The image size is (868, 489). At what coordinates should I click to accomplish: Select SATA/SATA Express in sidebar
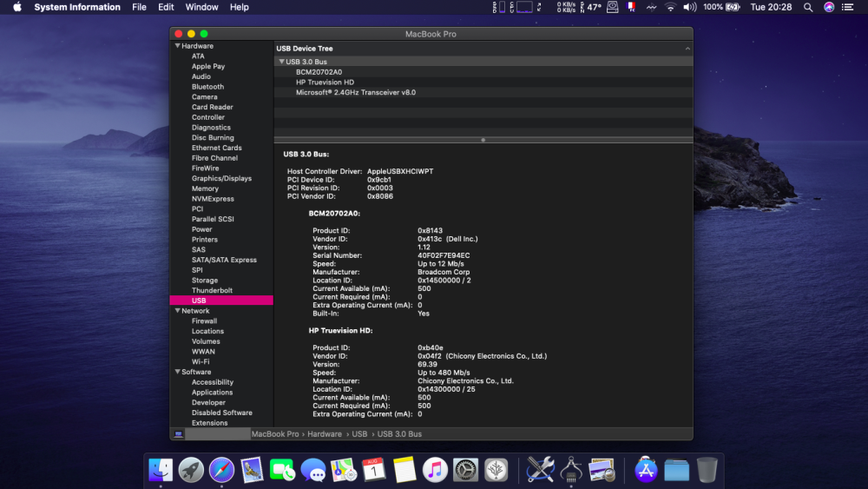[224, 260]
